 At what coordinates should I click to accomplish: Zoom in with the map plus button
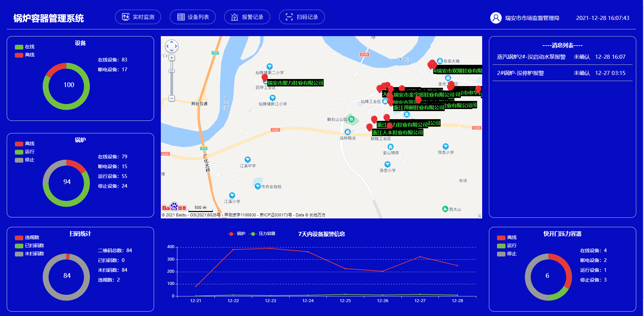pos(172,58)
